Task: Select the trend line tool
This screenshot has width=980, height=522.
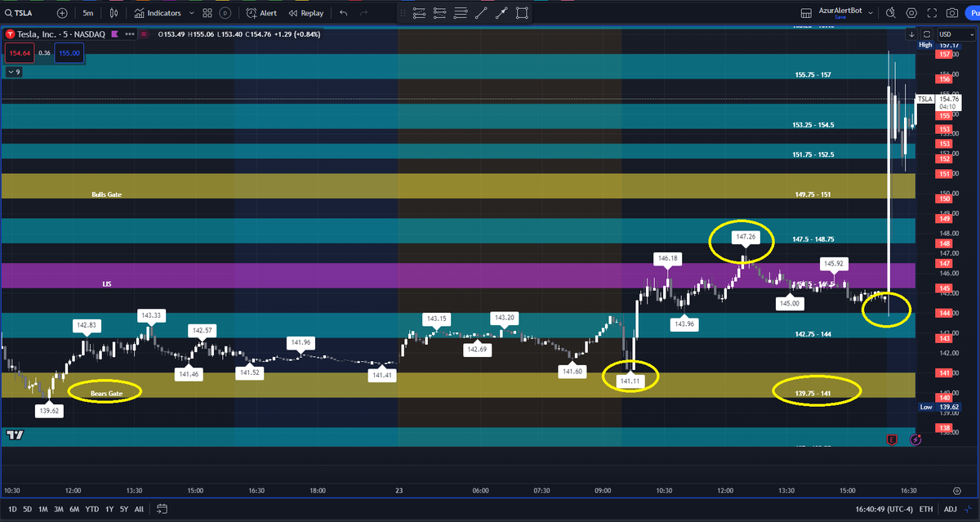Action: point(481,13)
